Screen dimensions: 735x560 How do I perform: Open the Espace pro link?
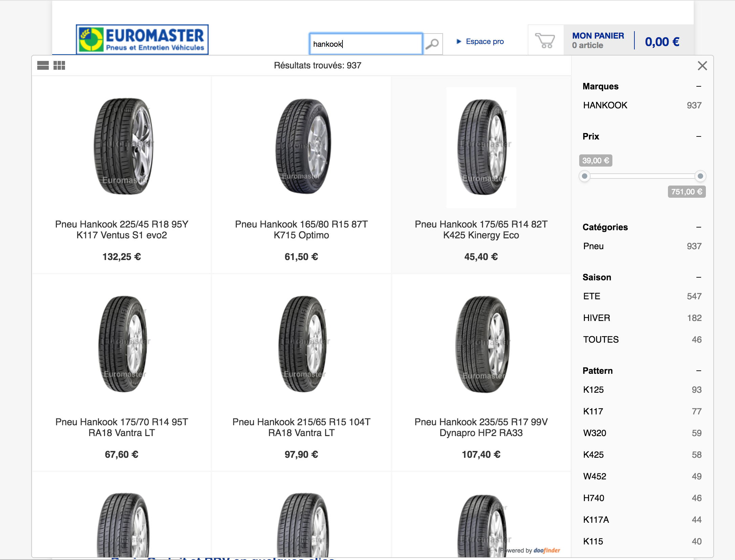point(484,41)
